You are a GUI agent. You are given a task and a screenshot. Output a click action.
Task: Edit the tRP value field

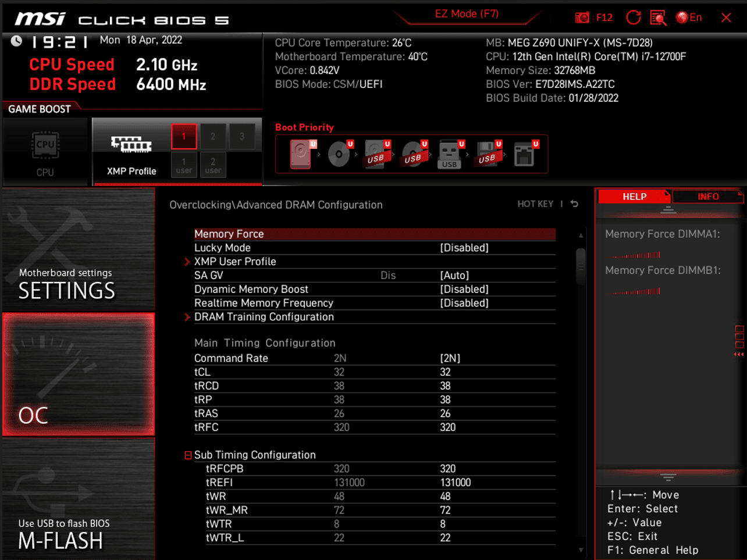pyautogui.click(x=445, y=400)
